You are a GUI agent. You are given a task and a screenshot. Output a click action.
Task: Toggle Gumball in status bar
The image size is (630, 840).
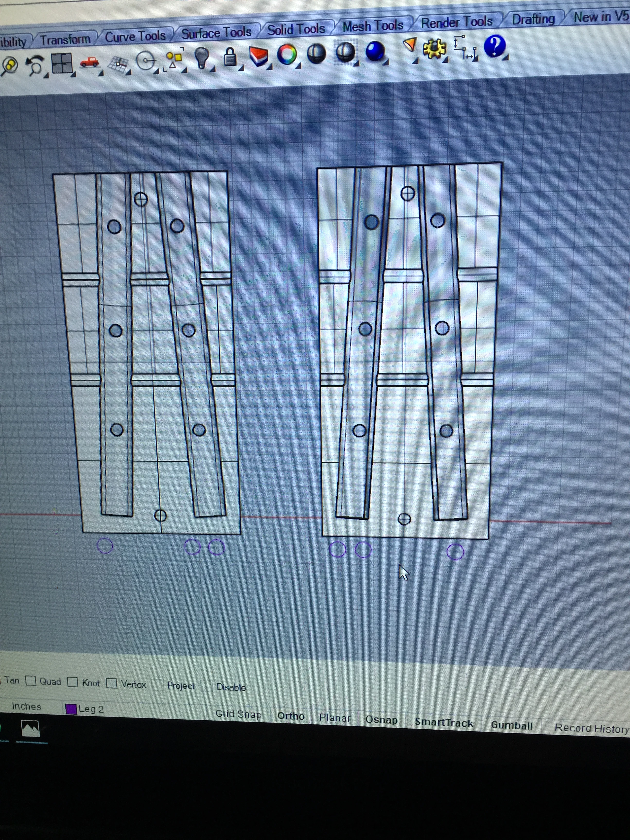512,725
